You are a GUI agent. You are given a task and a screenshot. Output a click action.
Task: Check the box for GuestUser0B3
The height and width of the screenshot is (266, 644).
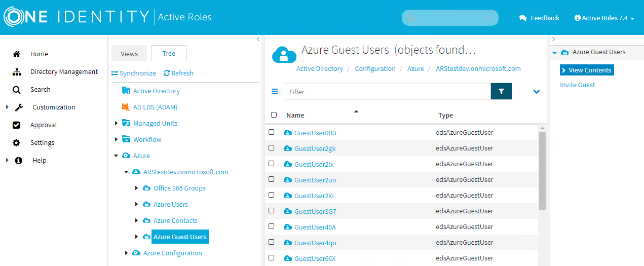(272, 132)
